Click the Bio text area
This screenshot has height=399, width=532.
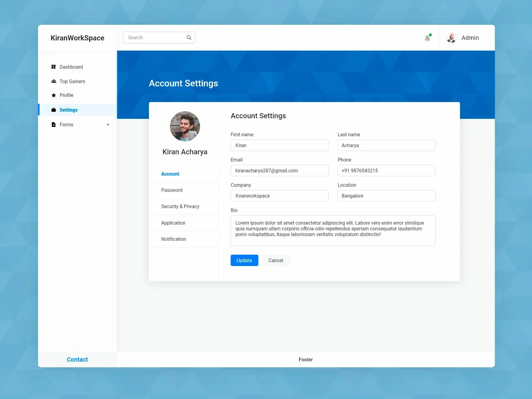333,231
